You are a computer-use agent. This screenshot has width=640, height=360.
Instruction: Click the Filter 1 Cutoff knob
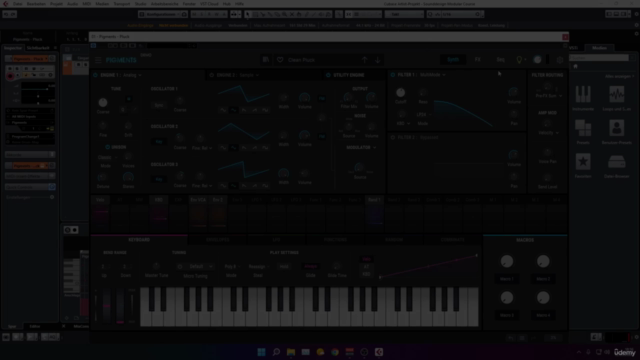coord(401,93)
